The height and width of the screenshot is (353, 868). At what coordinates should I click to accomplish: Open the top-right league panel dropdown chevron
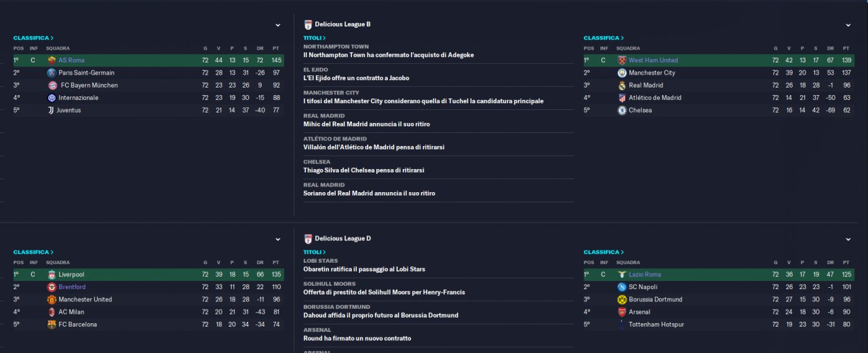(x=848, y=25)
